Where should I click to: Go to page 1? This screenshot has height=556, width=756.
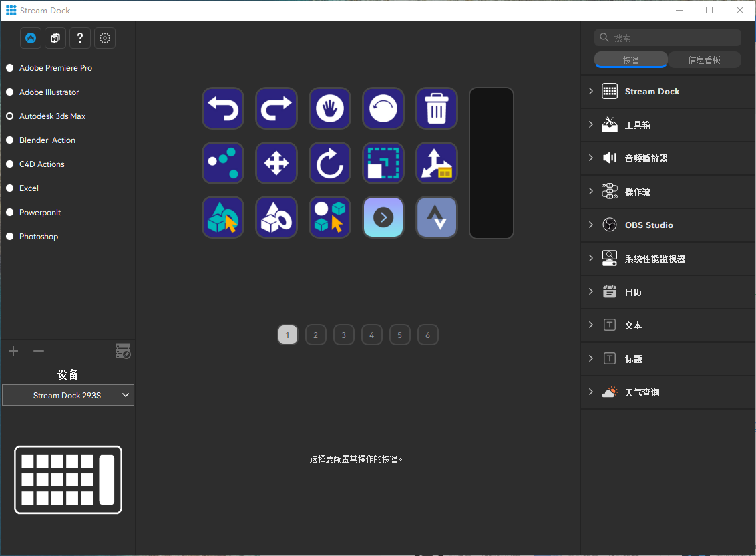(288, 335)
